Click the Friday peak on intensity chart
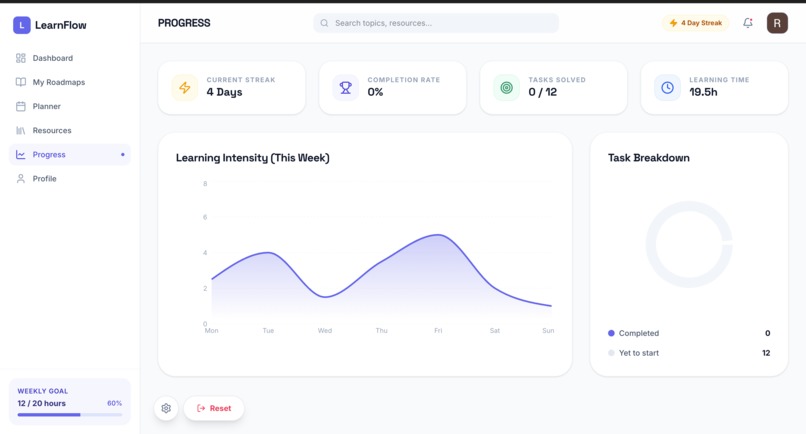This screenshot has width=806, height=434. [x=438, y=235]
